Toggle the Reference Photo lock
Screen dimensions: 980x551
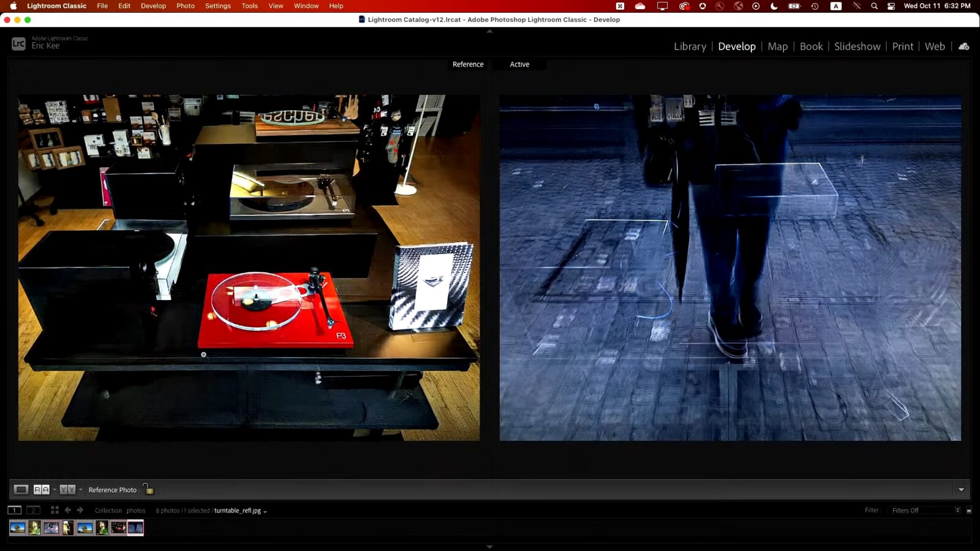tap(148, 489)
